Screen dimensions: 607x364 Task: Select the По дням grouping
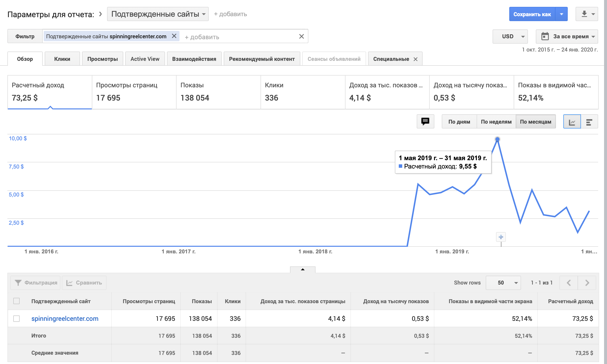[x=459, y=122]
